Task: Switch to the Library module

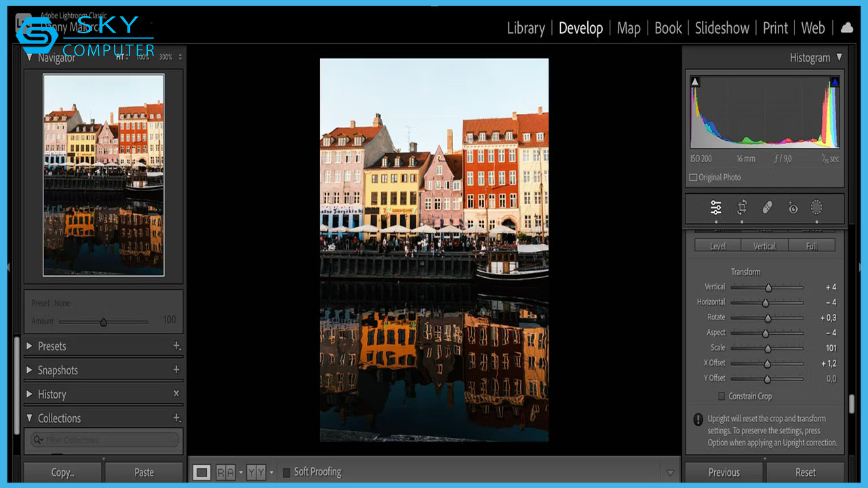Action: coord(526,28)
